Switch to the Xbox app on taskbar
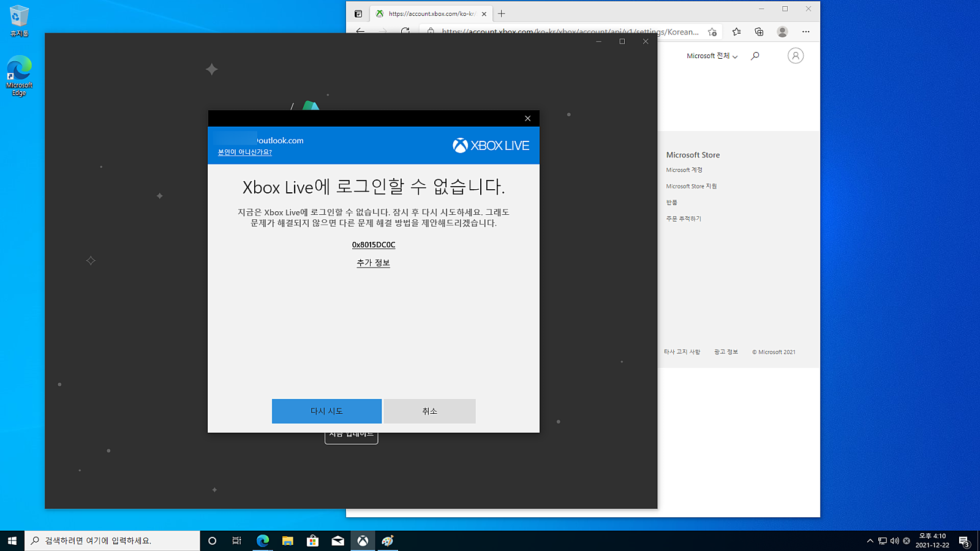980x551 pixels. tap(363, 541)
